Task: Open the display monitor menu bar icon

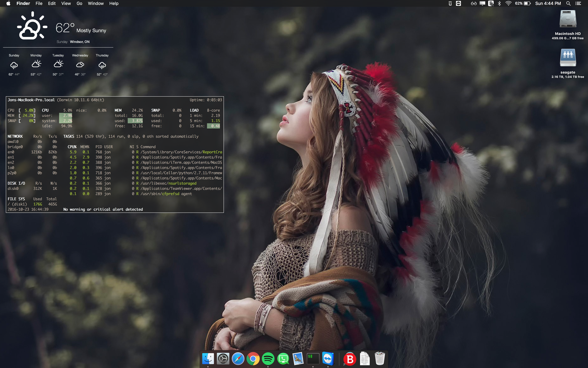Action: click(x=482, y=3)
